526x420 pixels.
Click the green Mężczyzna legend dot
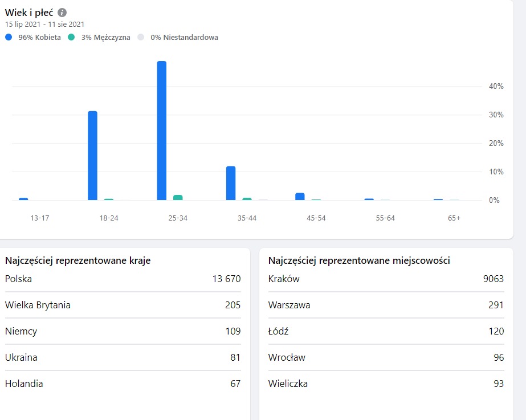click(71, 37)
